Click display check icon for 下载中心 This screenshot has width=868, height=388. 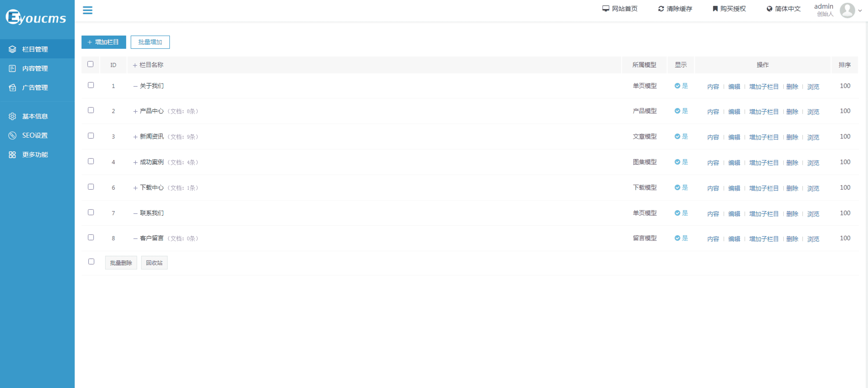pyautogui.click(x=677, y=187)
